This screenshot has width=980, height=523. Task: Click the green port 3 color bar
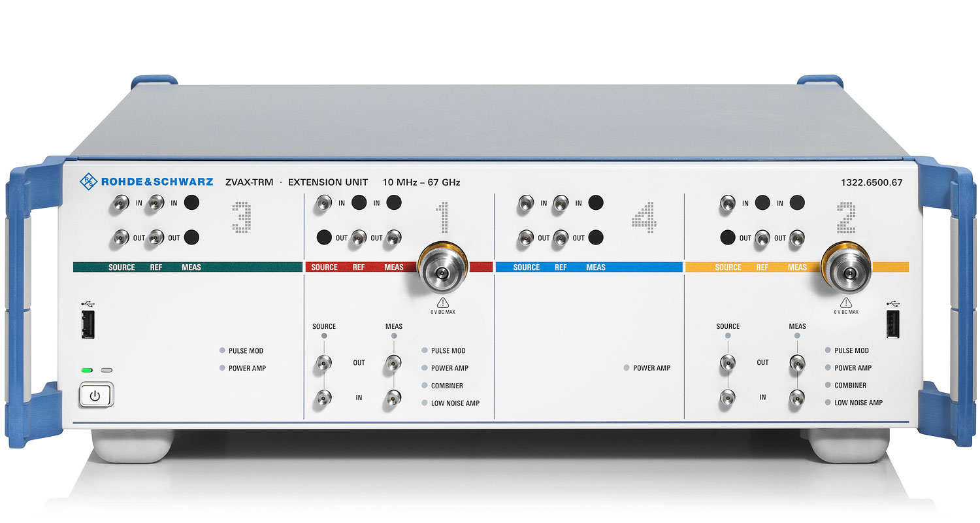coord(188,267)
